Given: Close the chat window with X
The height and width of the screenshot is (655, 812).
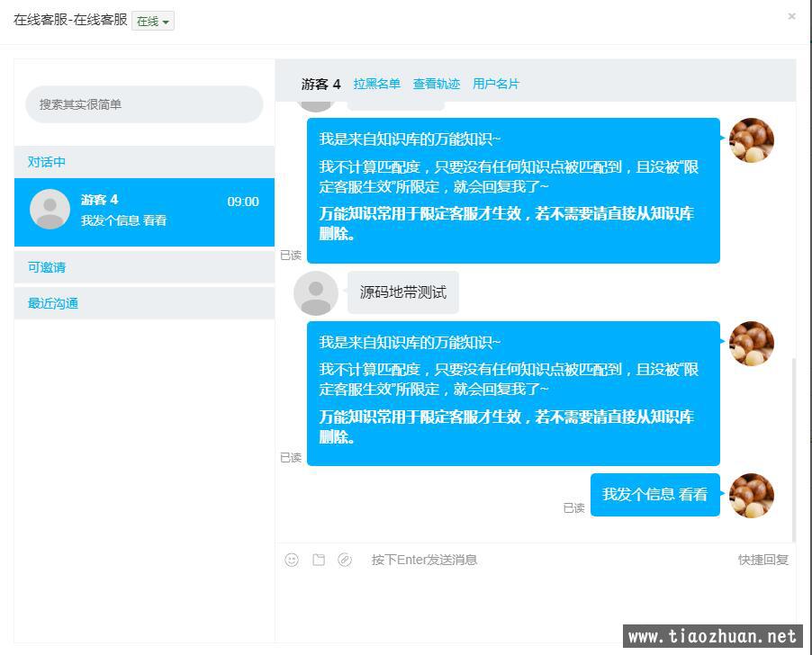Looking at the screenshot, I should coord(792,16).
